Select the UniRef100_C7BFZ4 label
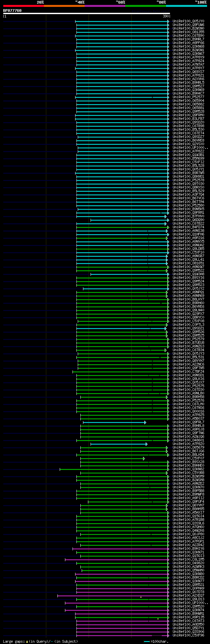Image resolution: width=210 pixels, height=644 pixels. point(188,372)
